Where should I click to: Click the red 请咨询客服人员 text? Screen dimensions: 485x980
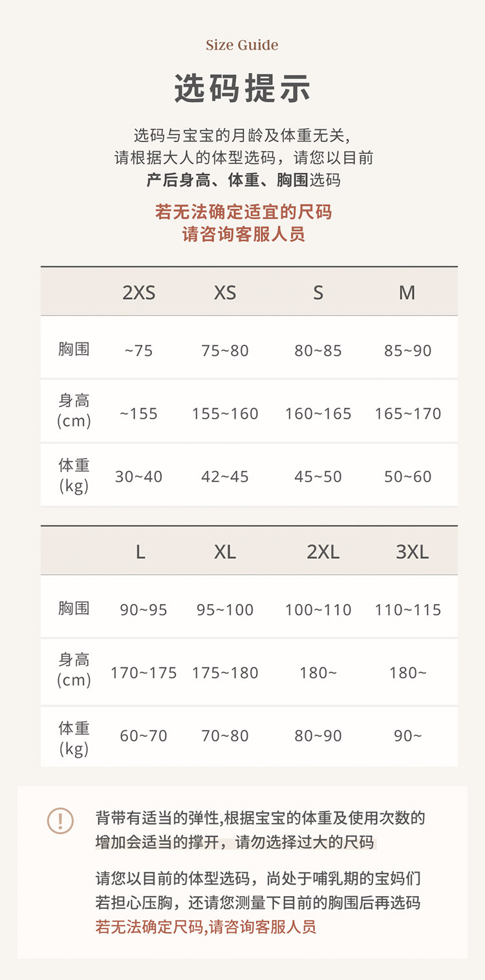point(243,234)
